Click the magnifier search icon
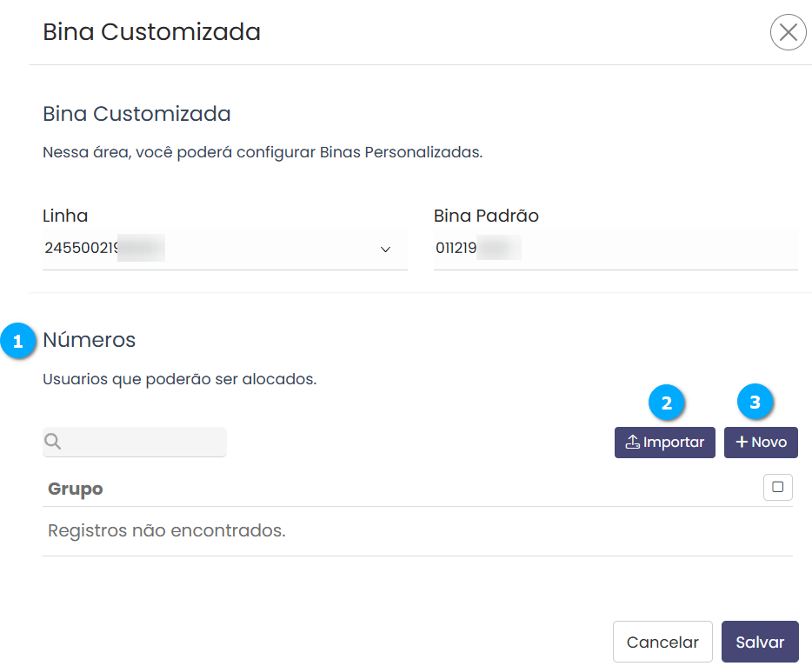The height and width of the screenshot is (666, 812). click(x=53, y=442)
